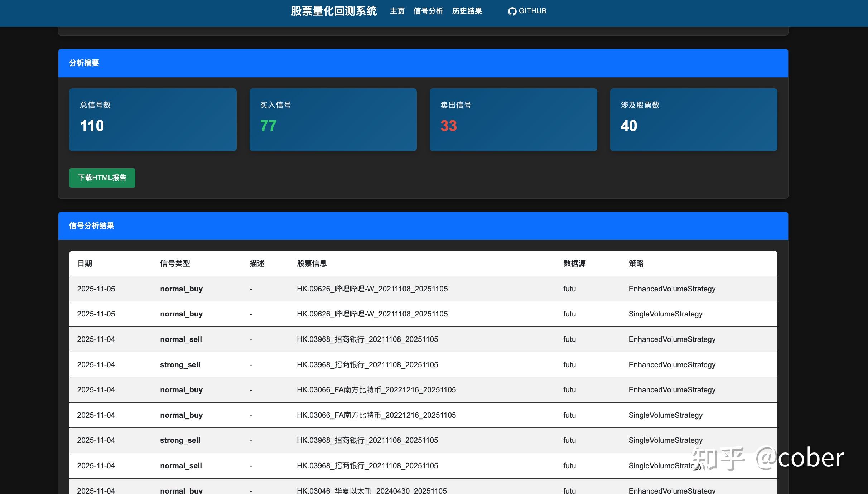Click the 买入信号 77 card
Viewport: 868px width, 494px height.
pyautogui.click(x=333, y=120)
